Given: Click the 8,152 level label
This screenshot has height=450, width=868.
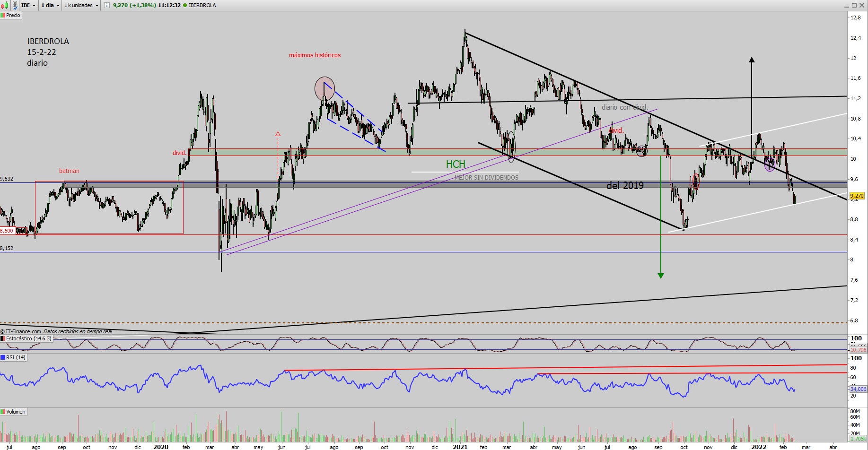Looking at the screenshot, I should pyautogui.click(x=7, y=248).
